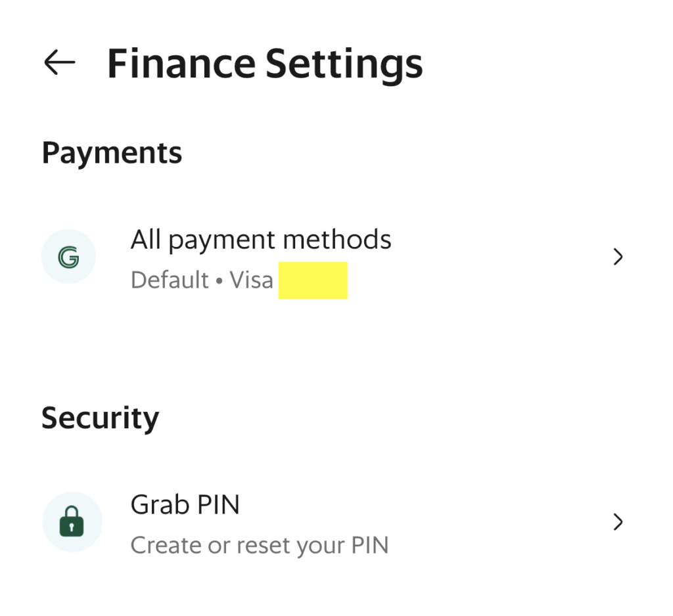Image resolution: width=673 pixels, height=616 pixels.
Task: Click the Finance Settings title
Action: click(265, 64)
